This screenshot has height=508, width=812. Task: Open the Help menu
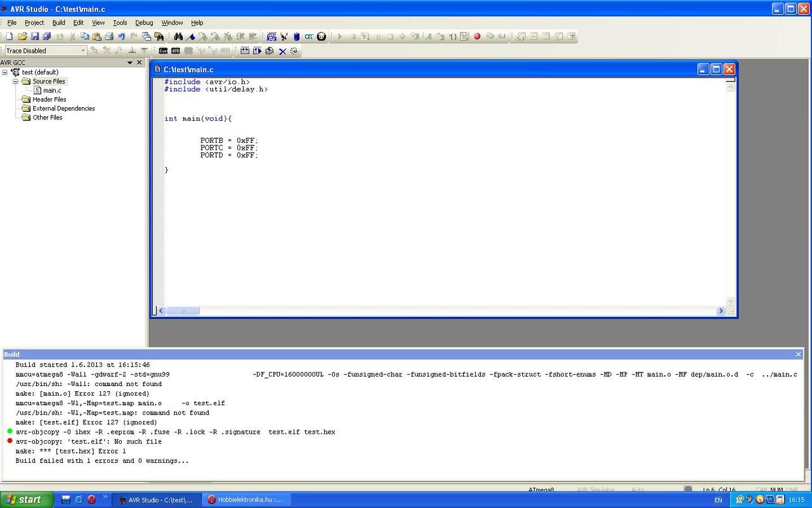point(197,22)
